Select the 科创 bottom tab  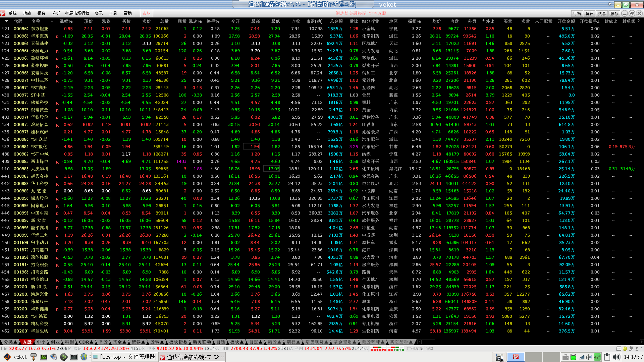click(x=69, y=342)
